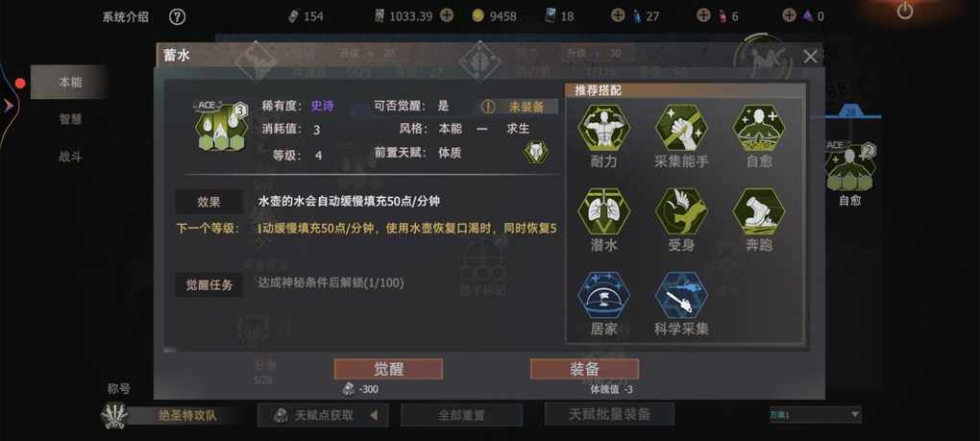Click the 装备 equip button
Image resolution: width=980 pixels, height=441 pixels.
pyautogui.click(x=584, y=369)
